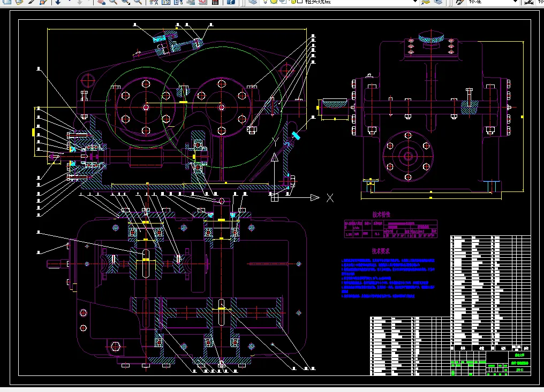Select the breather cap atop the side view
Image resolution: width=544 pixels, height=392 pixels.
pyautogui.click(x=431, y=37)
